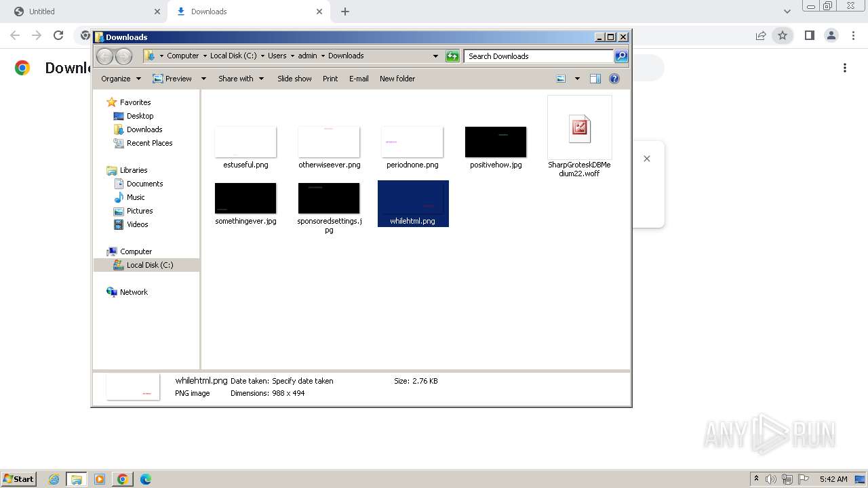Click Slide show in toolbar
Viewport: 868px width, 488px height.
click(294, 79)
